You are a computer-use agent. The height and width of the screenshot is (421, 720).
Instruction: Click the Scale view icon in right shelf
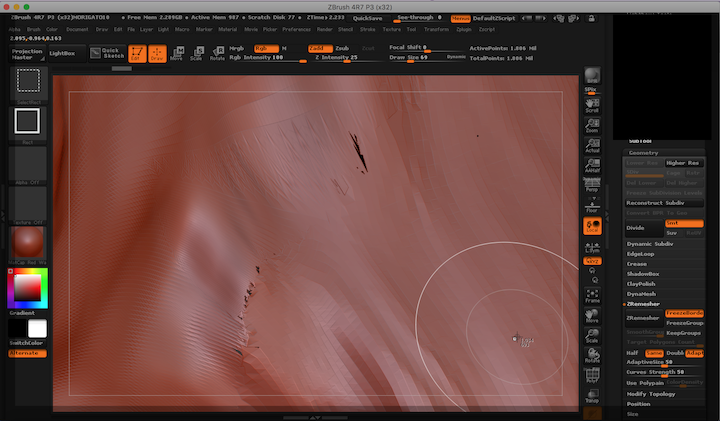click(592, 336)
